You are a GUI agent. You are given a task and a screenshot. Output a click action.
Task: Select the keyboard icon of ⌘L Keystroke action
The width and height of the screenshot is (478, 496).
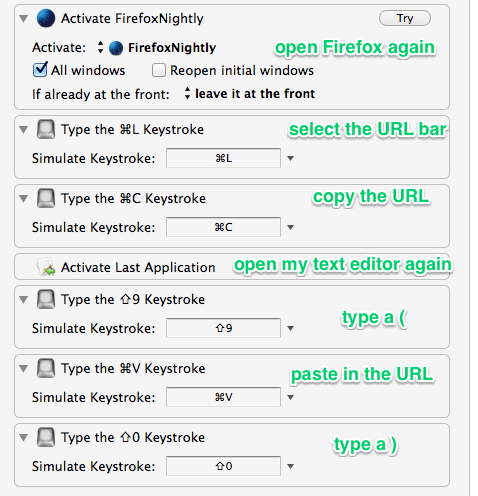coord(46,129)
